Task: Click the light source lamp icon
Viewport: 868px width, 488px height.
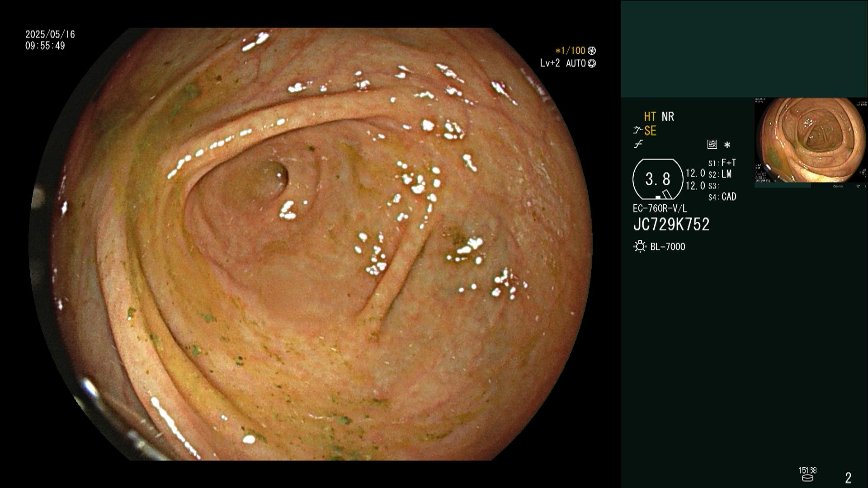Action: click(x=640, y=247)
